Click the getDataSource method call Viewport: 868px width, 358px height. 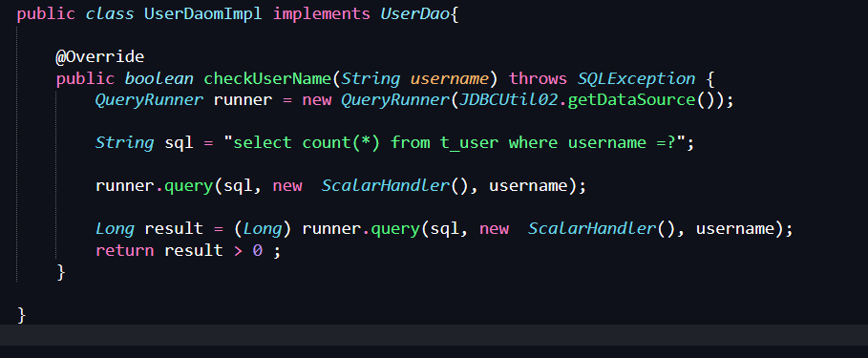point(631,100)
